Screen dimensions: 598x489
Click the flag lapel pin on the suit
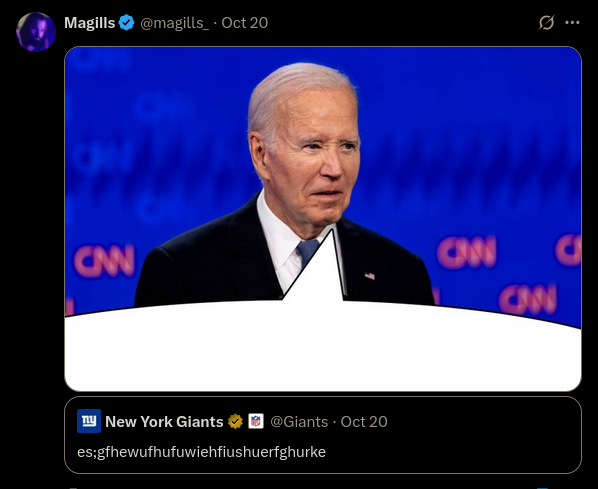[370, 275]
